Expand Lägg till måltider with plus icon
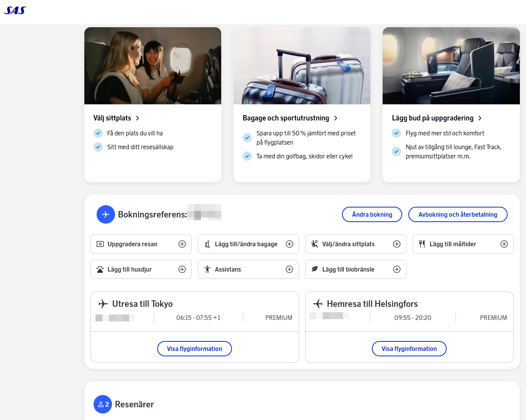 click(504, 244)
